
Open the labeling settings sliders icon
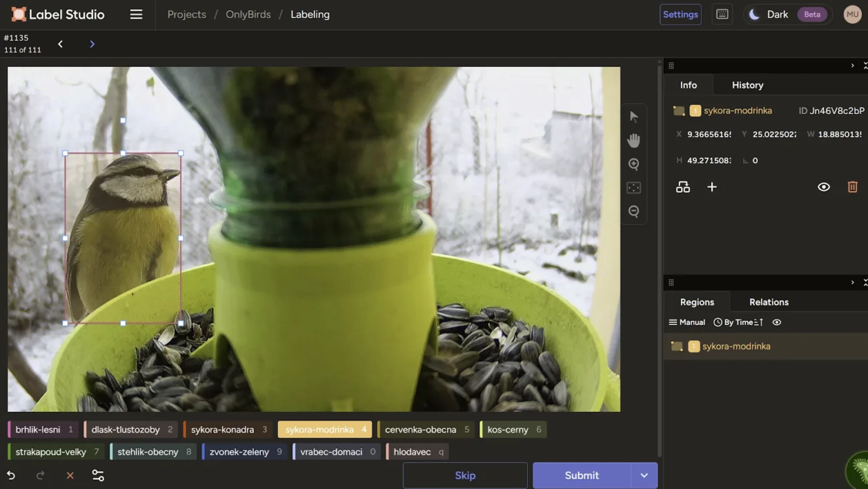coord(98,475)
